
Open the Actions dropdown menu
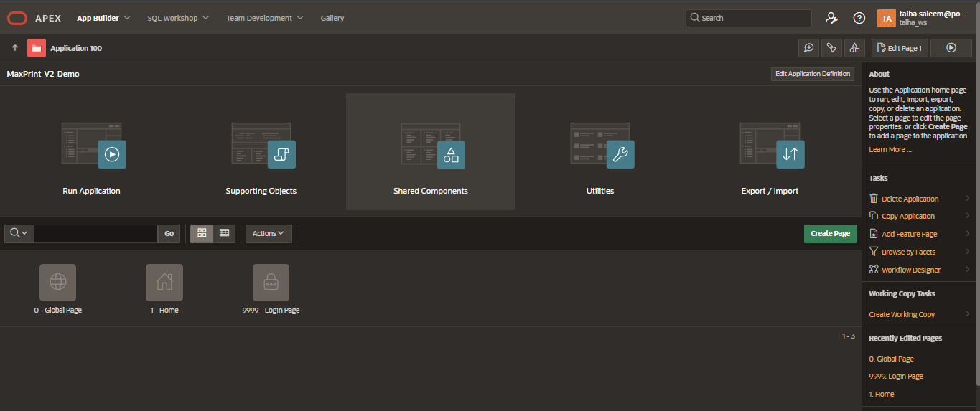pos(269,233)
